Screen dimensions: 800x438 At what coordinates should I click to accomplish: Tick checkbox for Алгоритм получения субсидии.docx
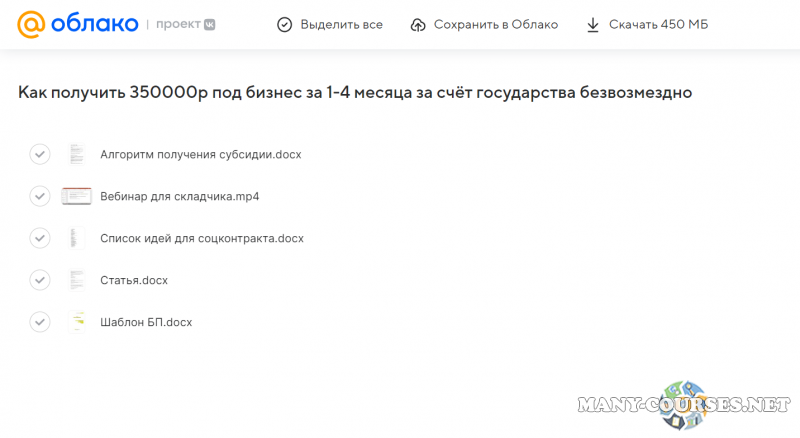[x=40, y=154]
